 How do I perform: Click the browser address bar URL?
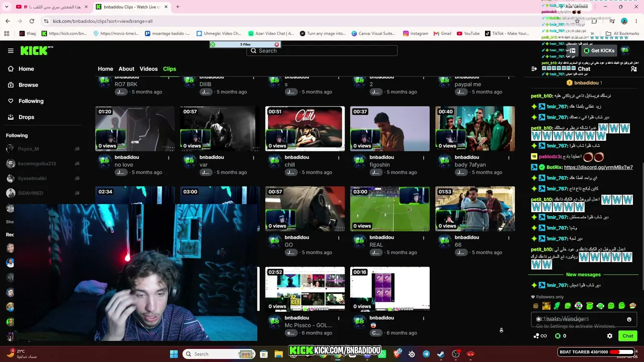[103, 21]
